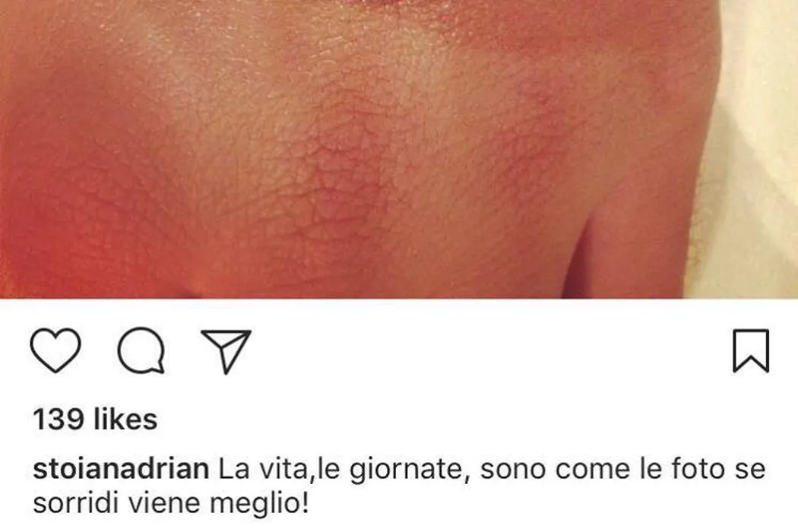Tap the heart outline below the photo
The height and width of the screenshot is (532, 798).
(x=55, y=350)
